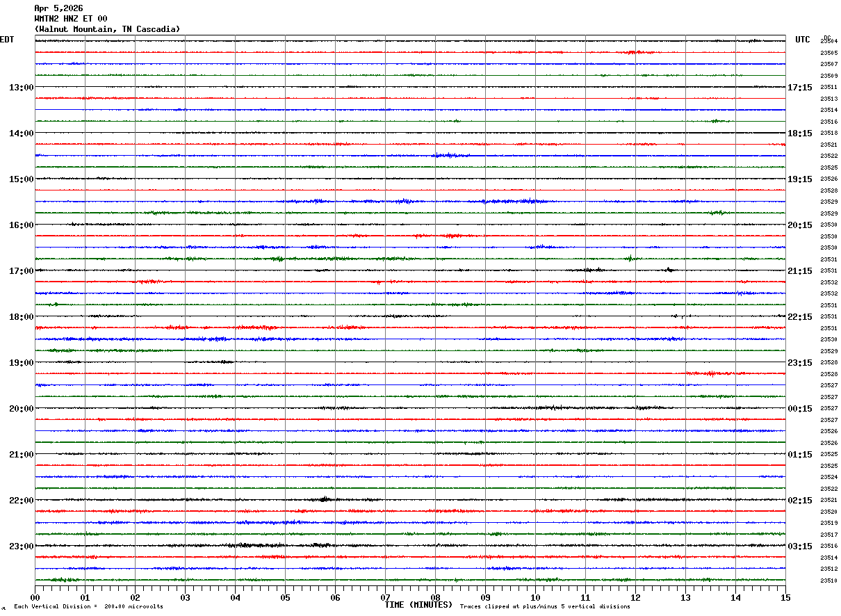Viewport: 841px width, 616px height.
Task: Click minute tick "12" on the time axis
Action: click(x=635, y=597)
